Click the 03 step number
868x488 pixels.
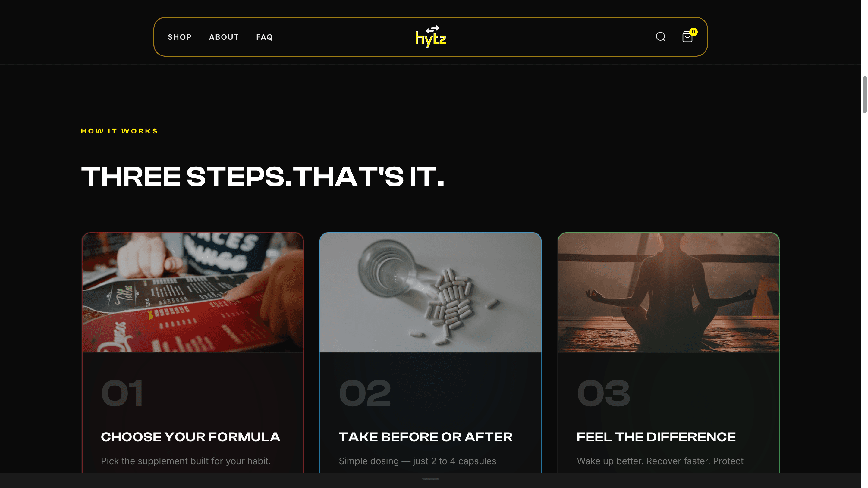click(603, 393)
